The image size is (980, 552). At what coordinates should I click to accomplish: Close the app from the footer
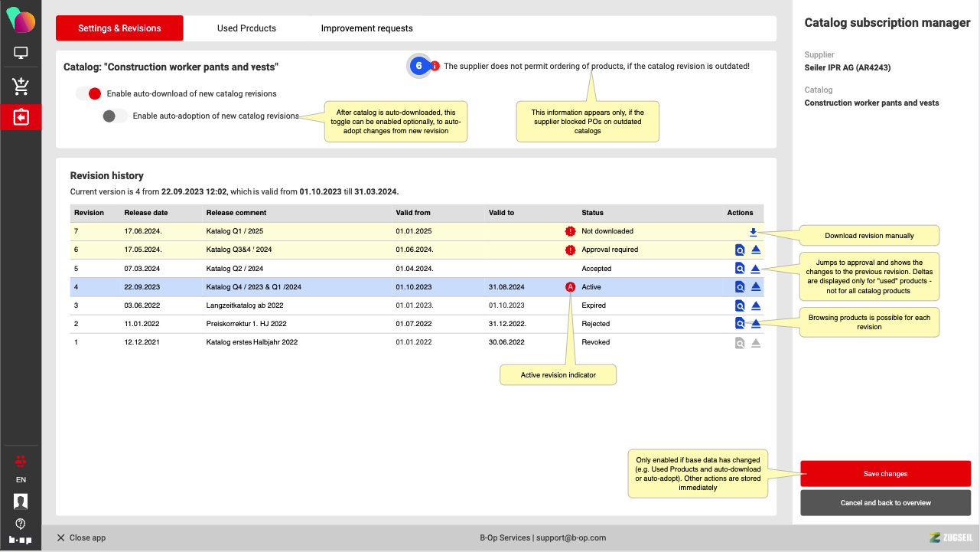pyautogui.click(x=81, y=538)
